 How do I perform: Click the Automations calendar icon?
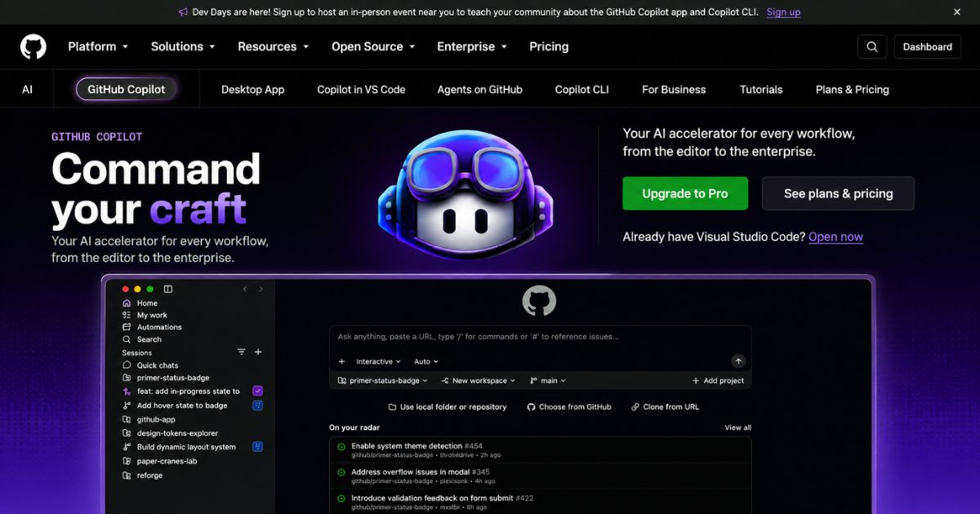click(127, 327)
